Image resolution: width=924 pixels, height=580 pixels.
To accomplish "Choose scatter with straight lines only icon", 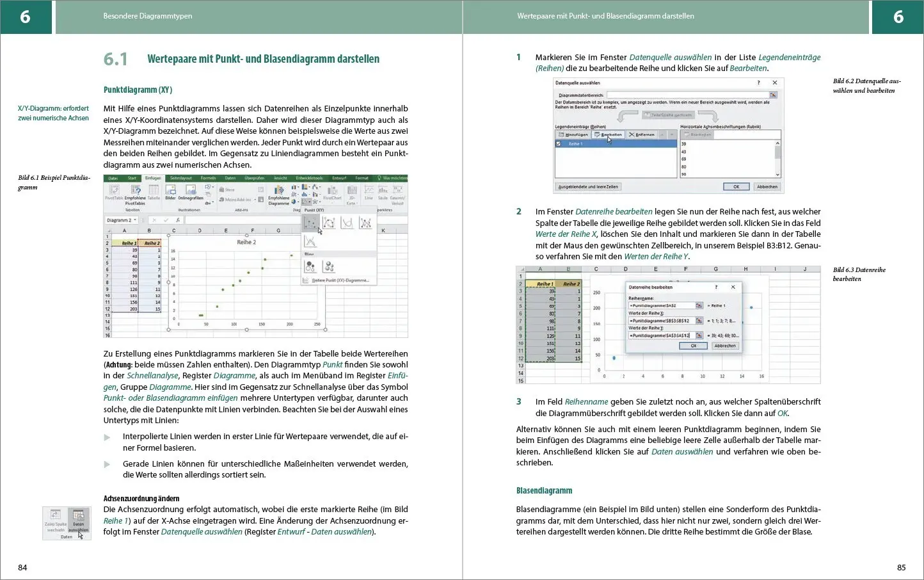I will coord(310,241).
